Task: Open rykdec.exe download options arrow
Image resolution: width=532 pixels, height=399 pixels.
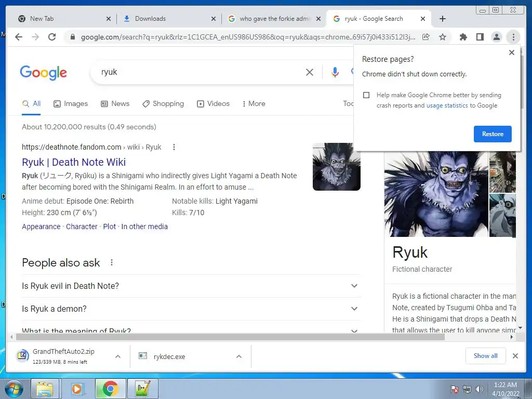Action: coord(239,356)
